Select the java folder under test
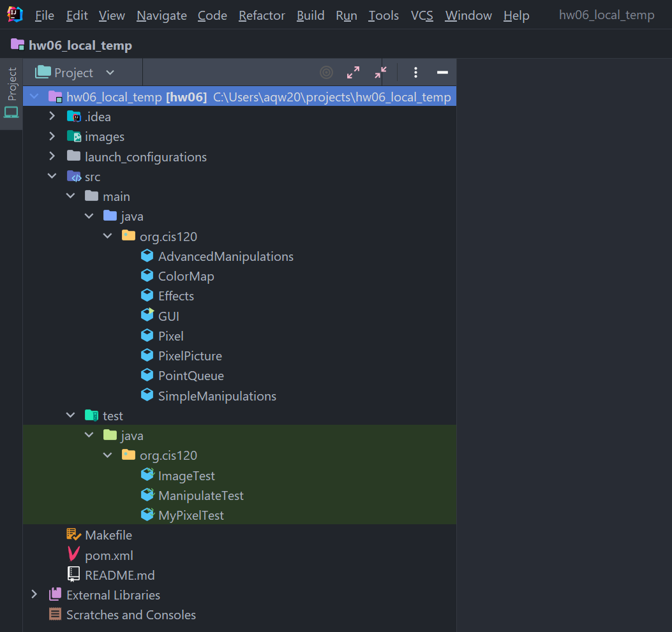Image resolution: width=672 pixels, height=632 pixels. [x=132, y=436]
